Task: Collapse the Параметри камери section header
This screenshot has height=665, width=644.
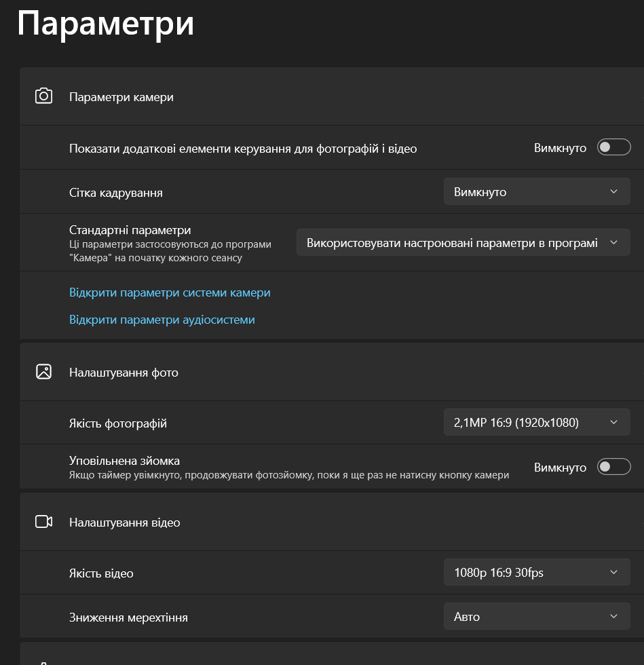Action: pyautogui.click(x=332, y=96)
